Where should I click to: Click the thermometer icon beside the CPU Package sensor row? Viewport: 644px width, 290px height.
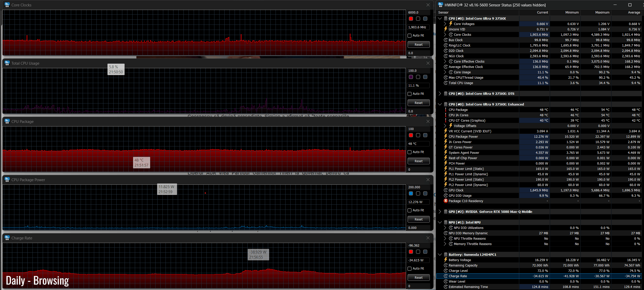pos(446,110)
